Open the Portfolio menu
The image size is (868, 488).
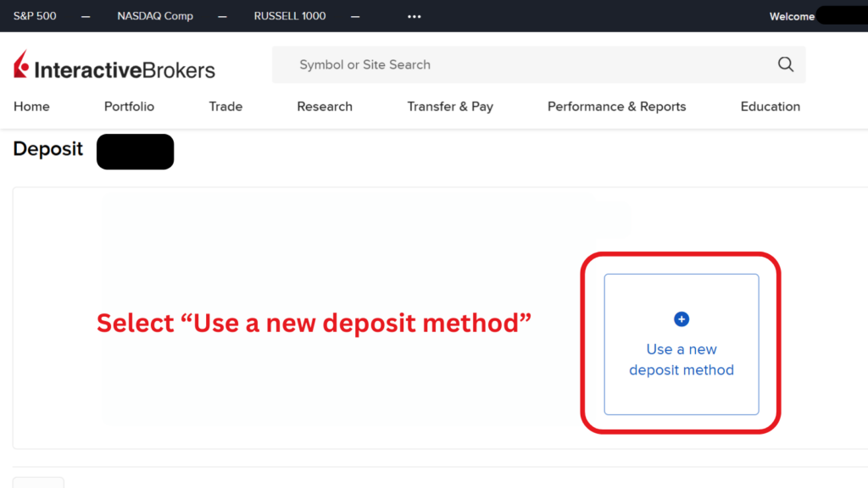(128, 106)
